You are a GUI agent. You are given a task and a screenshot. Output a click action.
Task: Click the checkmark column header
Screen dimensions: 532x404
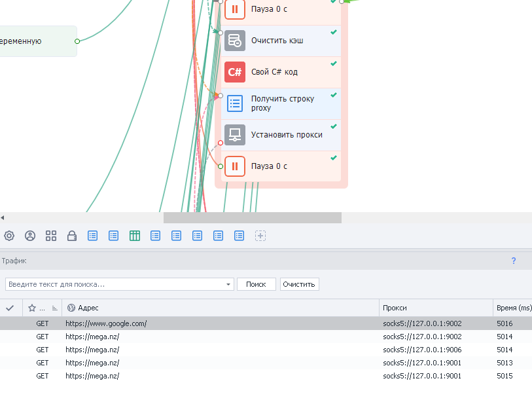pos(10,308)
